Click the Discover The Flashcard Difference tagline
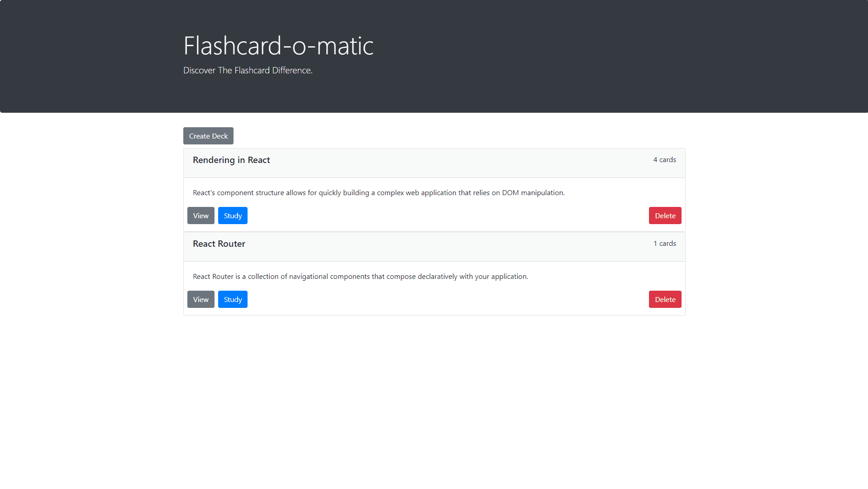 pos(248,71)
